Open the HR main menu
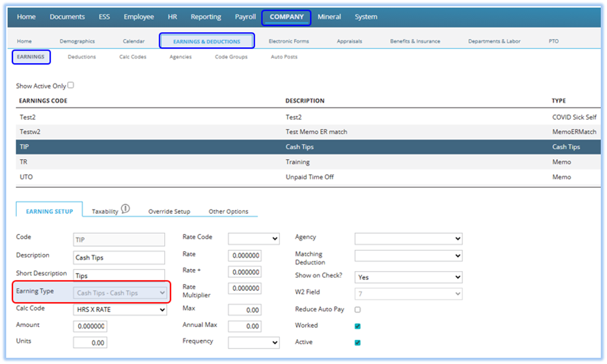The width and height of the screenshot is (607, 364). [172, 17]
